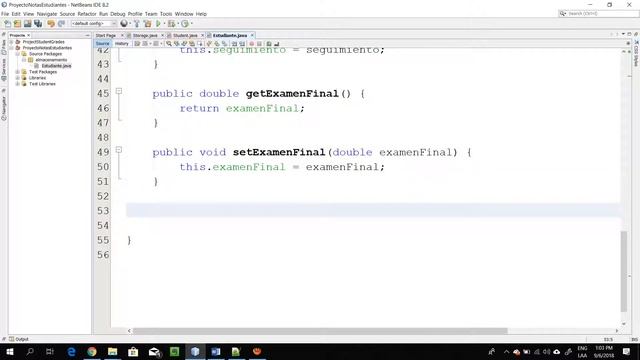Click the Stop Macro Recording icon in editor toolbar
This screenshot has height=360, width=640.
click(x=259, y=44)
